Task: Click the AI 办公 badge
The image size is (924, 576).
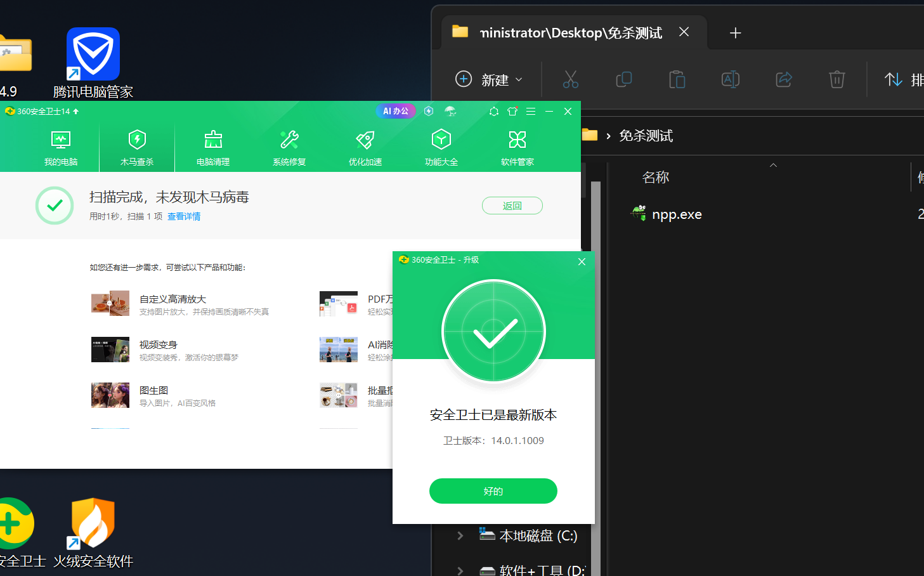Action: tap(396, 111)
